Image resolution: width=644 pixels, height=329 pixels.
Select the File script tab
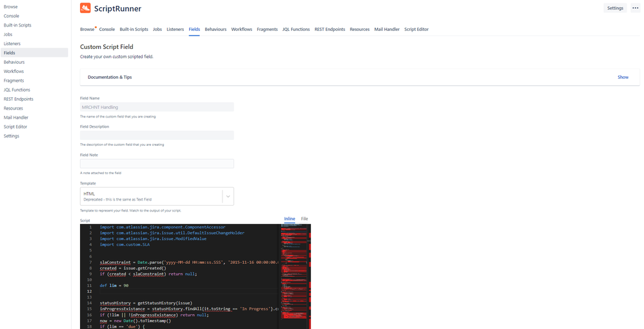(305, 219)
